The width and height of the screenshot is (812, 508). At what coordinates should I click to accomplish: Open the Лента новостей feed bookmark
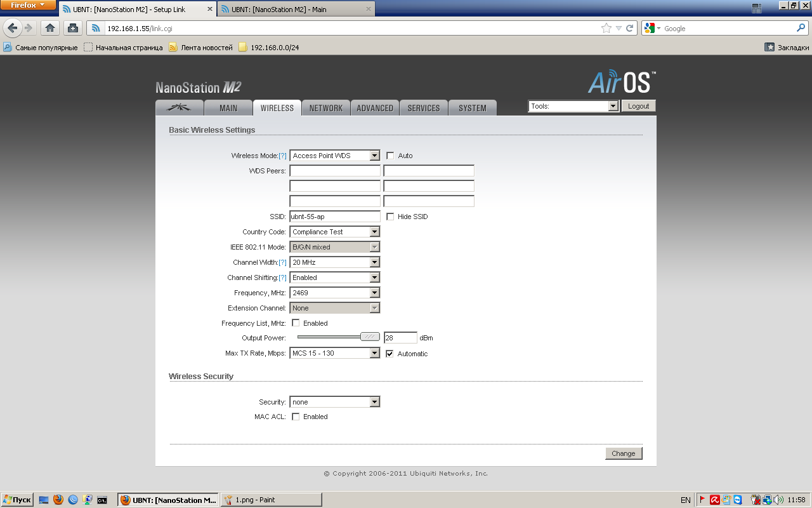(200, 47)
